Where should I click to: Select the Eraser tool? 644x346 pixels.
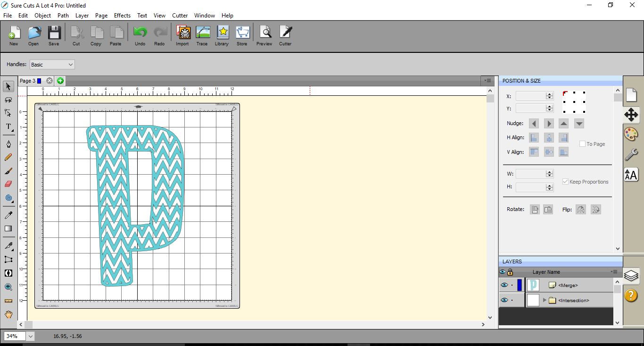[x=8, y=184]
